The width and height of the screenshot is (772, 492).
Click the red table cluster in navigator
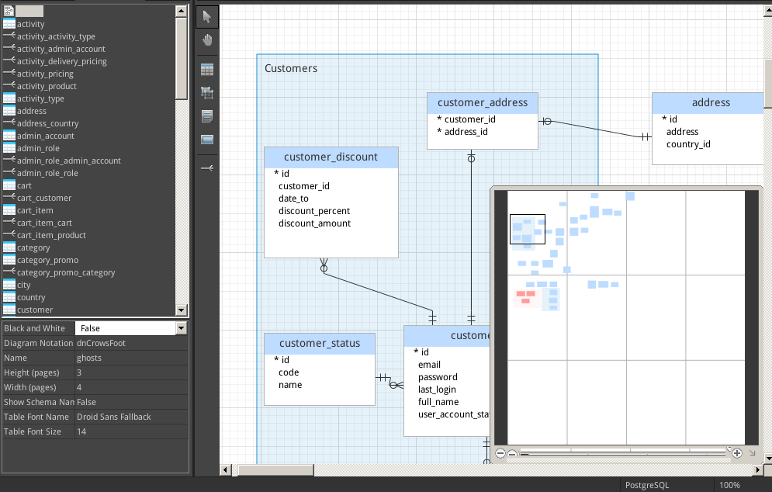click(x=525, y=296)
